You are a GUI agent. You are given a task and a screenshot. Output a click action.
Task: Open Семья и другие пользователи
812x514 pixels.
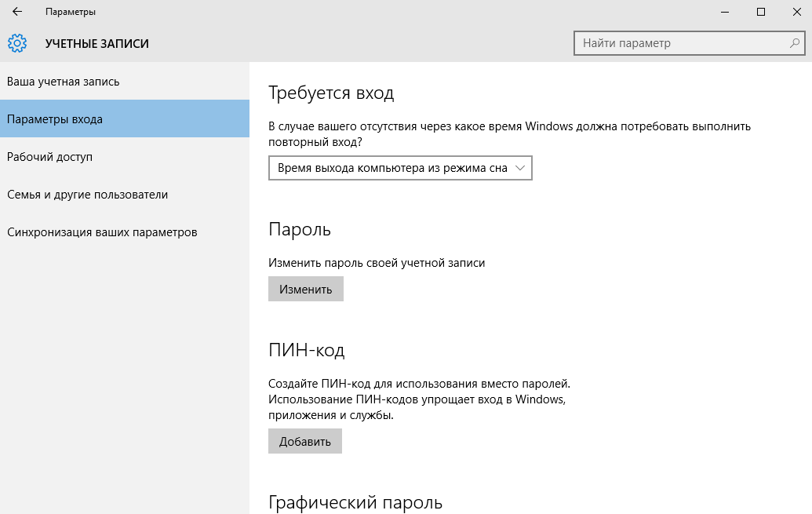(x=87, y=195)
